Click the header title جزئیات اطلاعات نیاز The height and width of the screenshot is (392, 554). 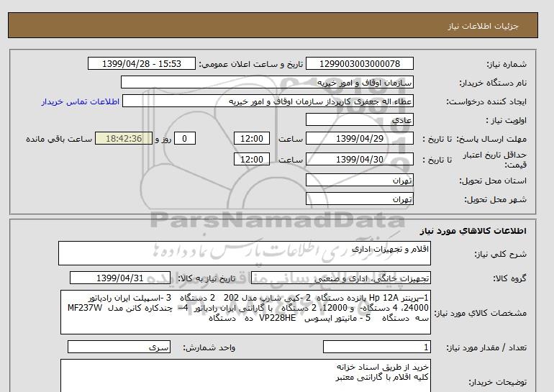tap(483, 27)
